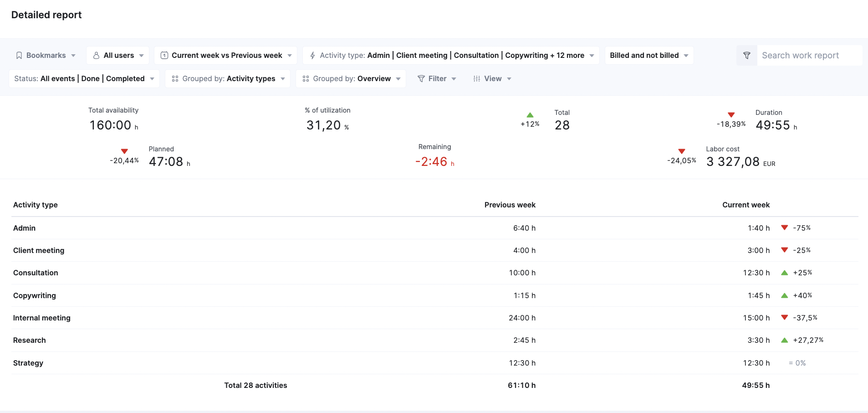Image resolution: width=868 pixels, height=413 pixels.
Task: Click the bookmark icon beside Bookmarks
Action: tap(19, 56)
